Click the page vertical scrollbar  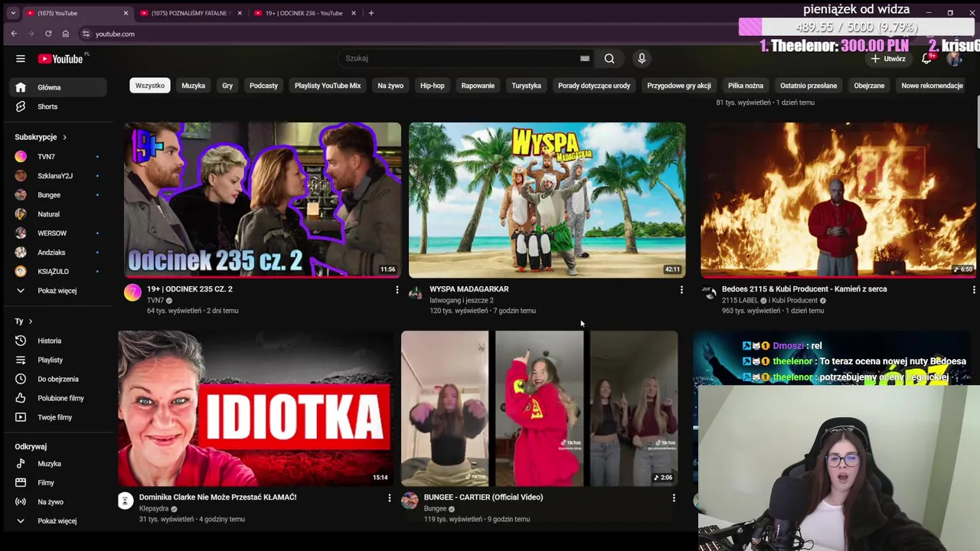coord(976,122)
